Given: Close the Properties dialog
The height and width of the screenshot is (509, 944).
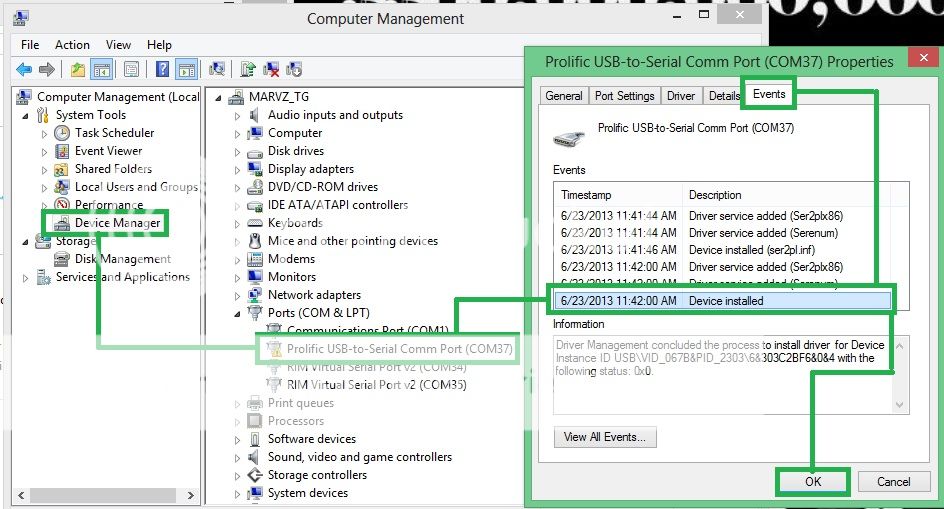Looking at the screenshot, I should click(924, 58).
